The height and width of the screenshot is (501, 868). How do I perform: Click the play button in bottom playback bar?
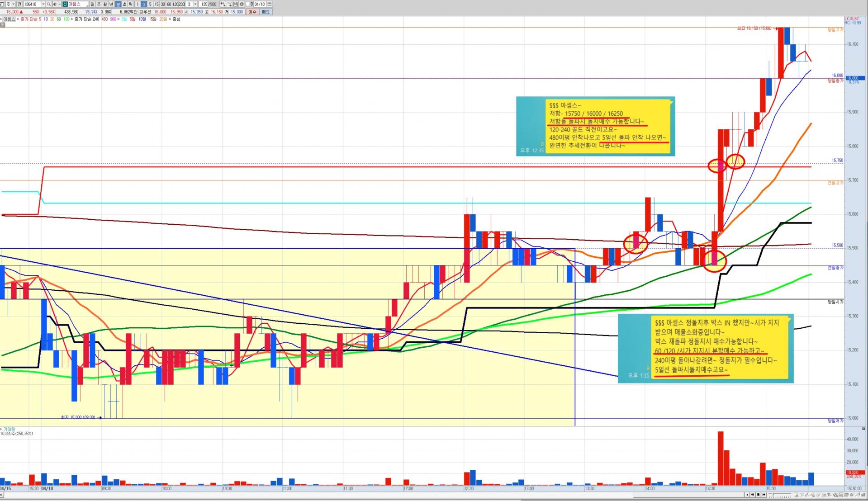click(747, 495)
